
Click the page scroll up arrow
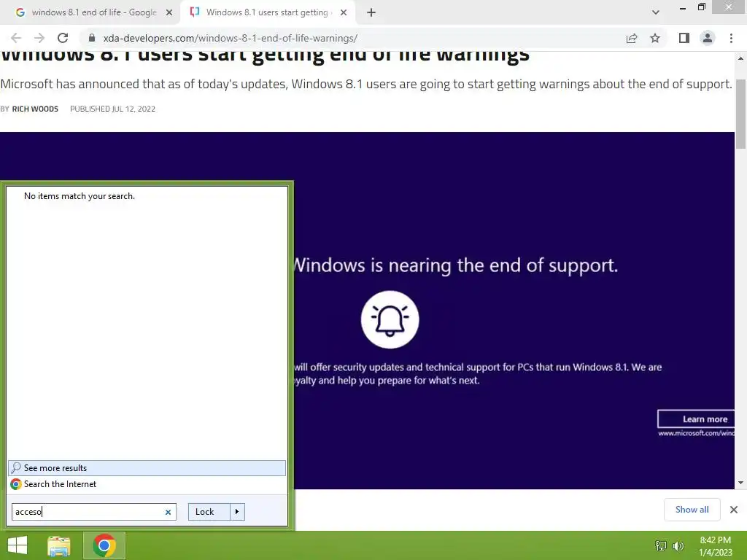click(741, 58)
